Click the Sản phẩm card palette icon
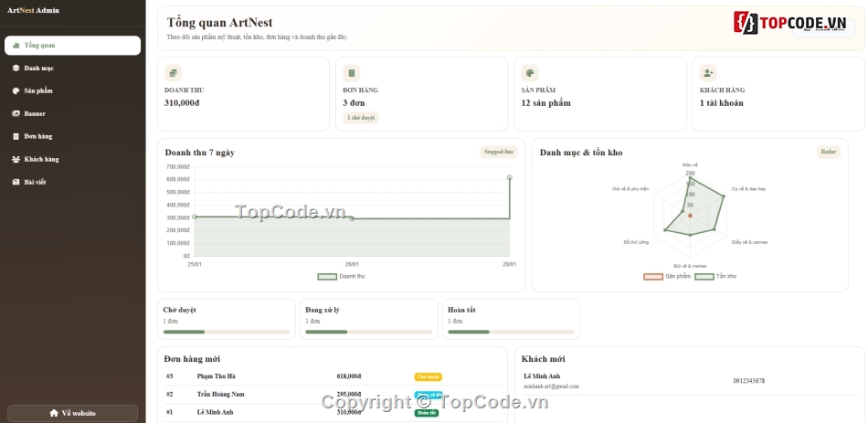The image size is (868, 423). point(530,73)
